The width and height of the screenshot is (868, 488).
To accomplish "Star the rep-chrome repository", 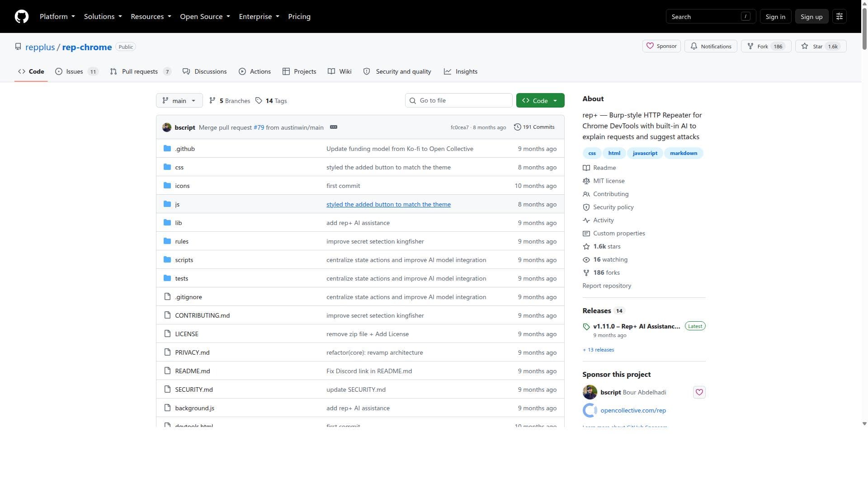I will 821,46.
